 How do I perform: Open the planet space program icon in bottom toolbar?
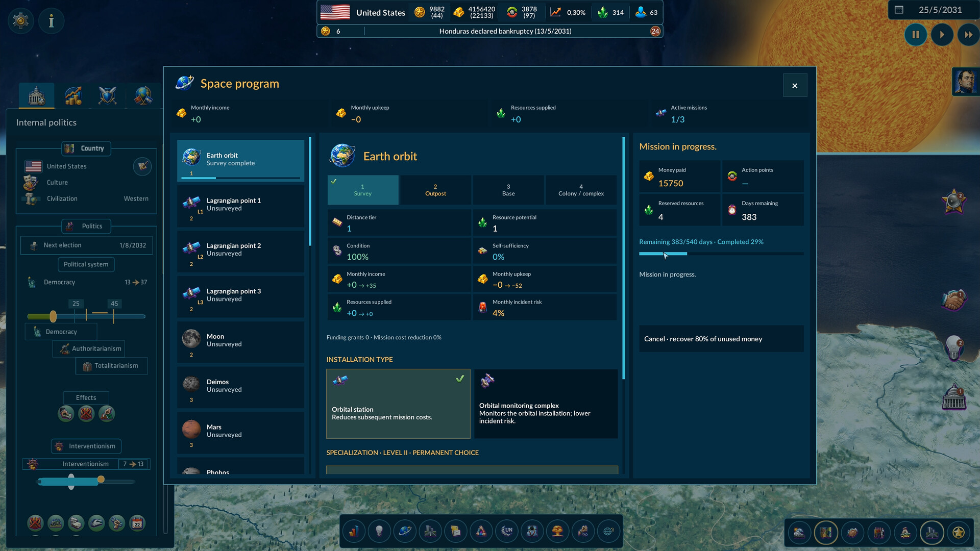(x=405, y=532)
